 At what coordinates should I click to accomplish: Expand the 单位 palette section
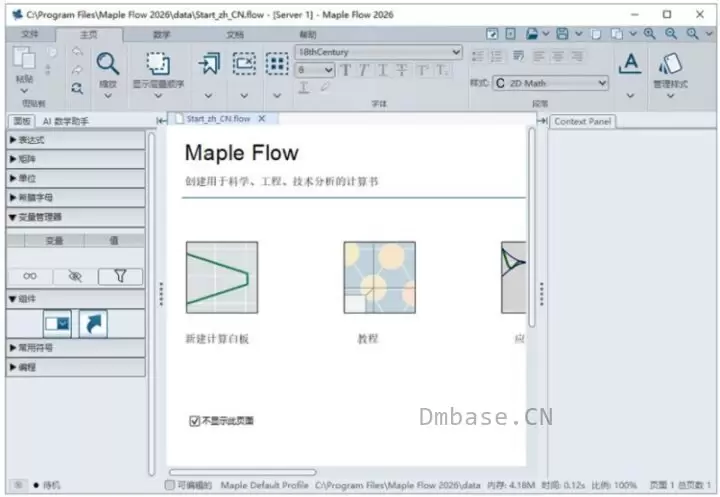tap(76, 178)
